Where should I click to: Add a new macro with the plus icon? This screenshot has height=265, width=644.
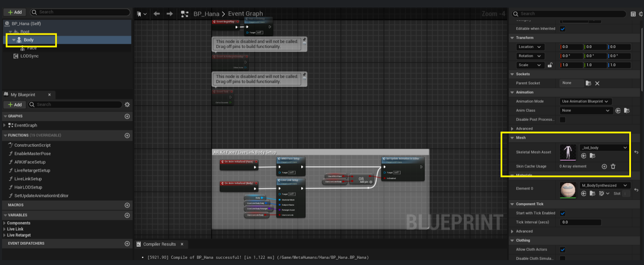pos(127,205)
